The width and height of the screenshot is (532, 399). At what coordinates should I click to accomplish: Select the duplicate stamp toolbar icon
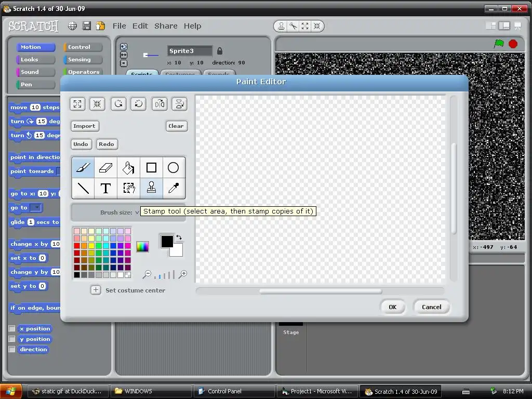coord(281,26)
